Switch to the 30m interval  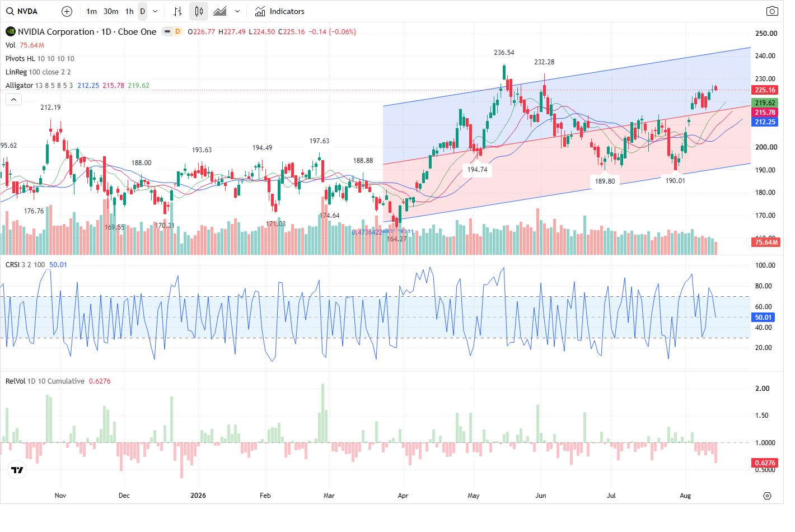(111, 11)
